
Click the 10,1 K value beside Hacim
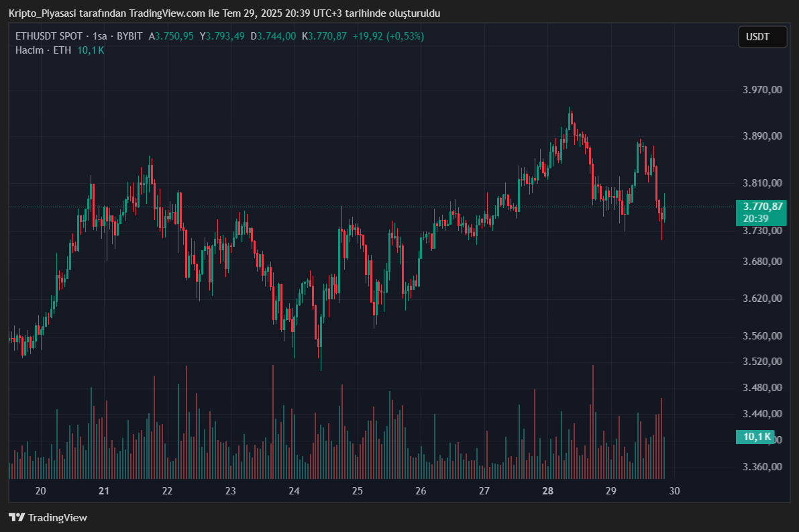tap(90, 50)
